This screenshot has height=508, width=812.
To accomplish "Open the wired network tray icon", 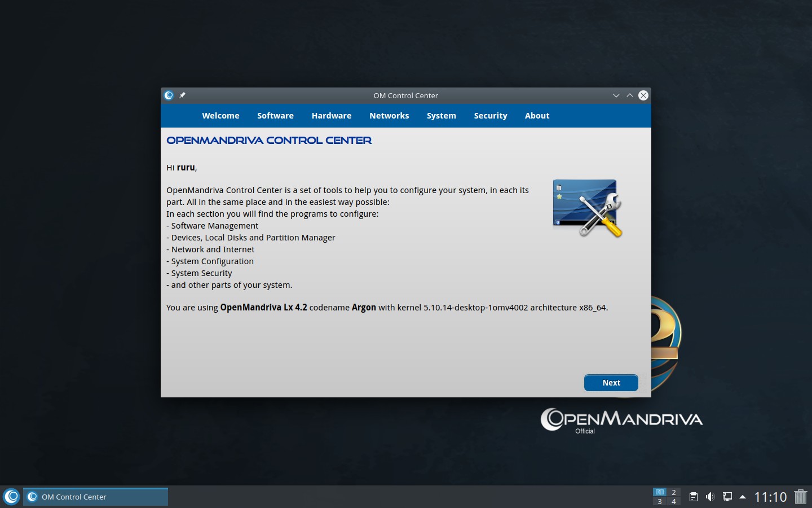I will pyautogui.click(x=727, y=497).
